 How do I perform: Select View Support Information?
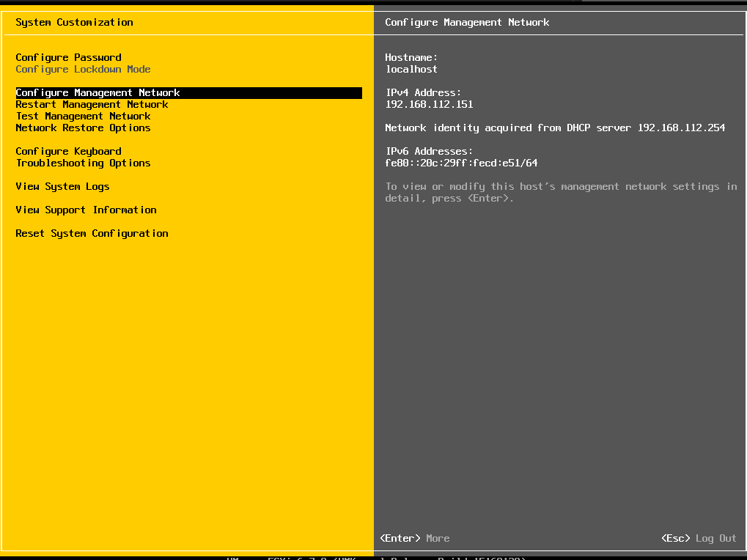(x=86, y=210)
